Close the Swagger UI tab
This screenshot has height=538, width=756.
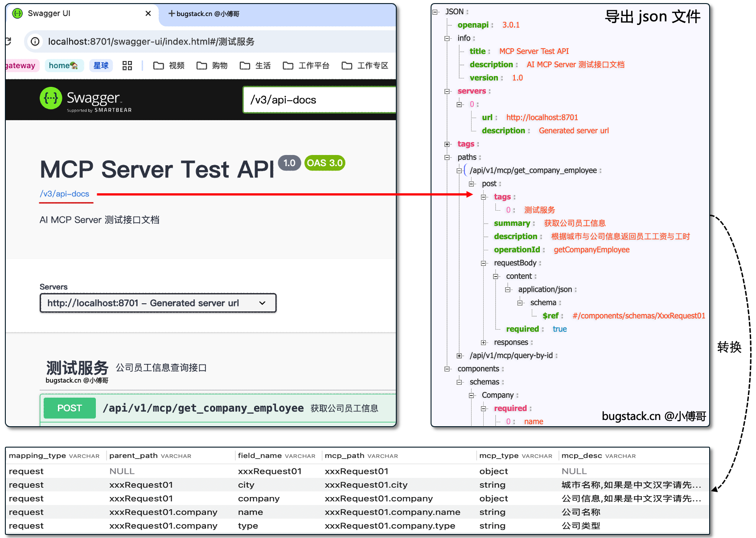pyautogui.click(x=148, y=13)
